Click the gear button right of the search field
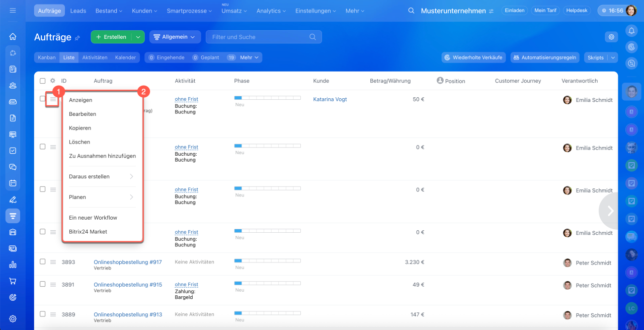 (x=611, y=37)
